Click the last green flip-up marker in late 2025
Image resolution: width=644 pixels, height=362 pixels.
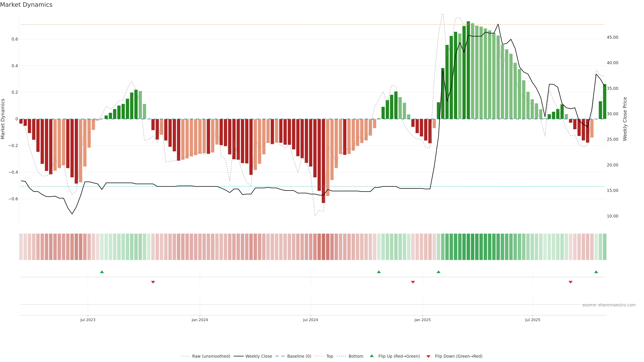coord(596,272)
